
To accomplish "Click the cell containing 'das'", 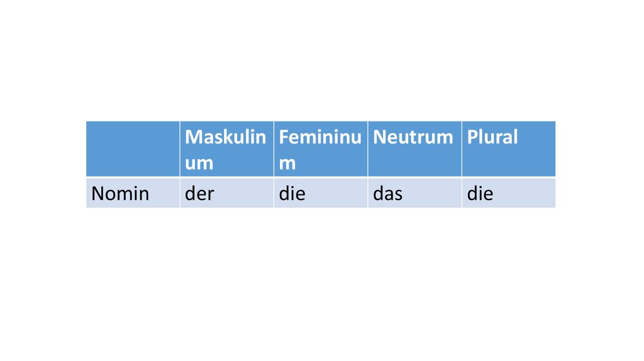I will (414, 193).
